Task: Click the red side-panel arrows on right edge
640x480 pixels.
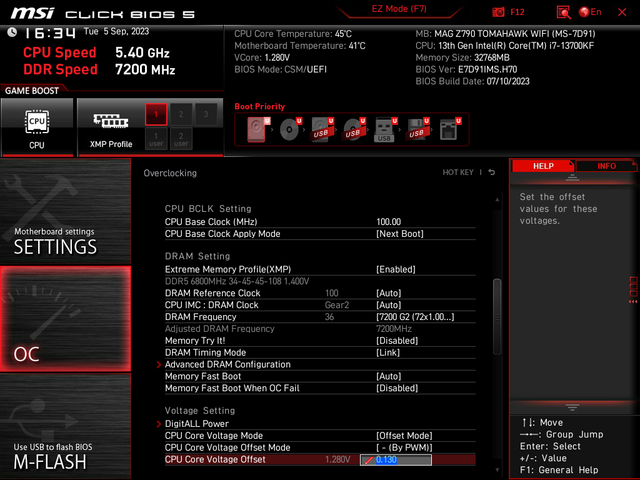Action: [x=633, y=302]
